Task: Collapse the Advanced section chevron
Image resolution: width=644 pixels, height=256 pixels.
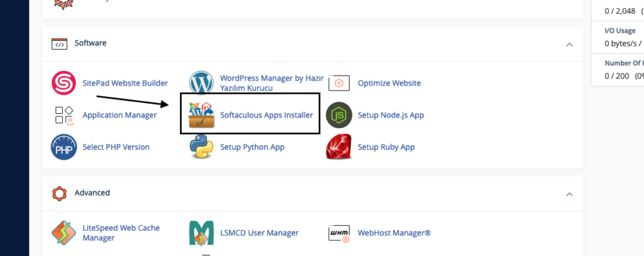Action: [x=569, y=194]
